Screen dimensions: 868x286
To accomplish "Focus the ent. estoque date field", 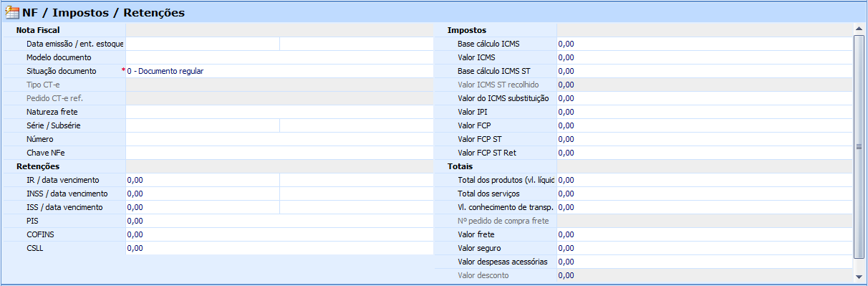I will click(x=357, y=44).
